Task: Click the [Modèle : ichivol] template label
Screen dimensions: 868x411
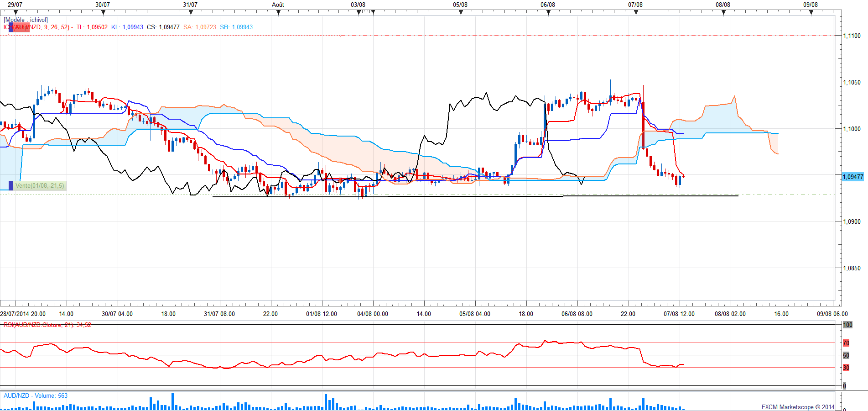Action: tap(26, 20)
